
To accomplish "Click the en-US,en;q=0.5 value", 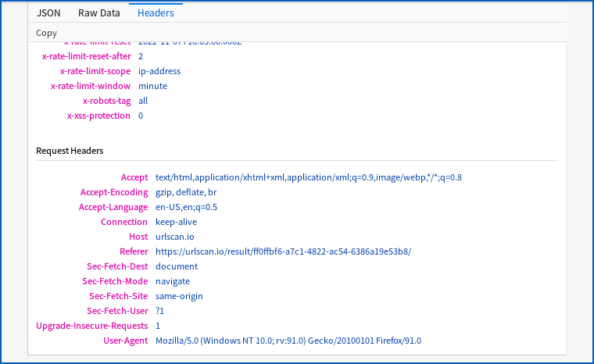I will pos(186,207).
